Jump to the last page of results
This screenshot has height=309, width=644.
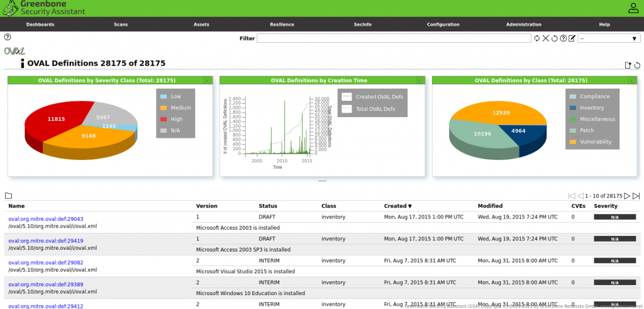coord(636,196)
